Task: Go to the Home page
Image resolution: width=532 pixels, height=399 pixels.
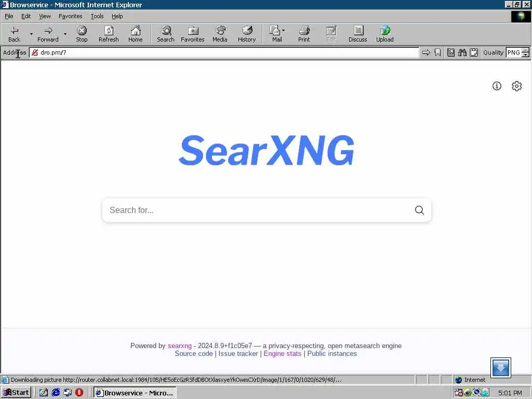Action: 136,34
